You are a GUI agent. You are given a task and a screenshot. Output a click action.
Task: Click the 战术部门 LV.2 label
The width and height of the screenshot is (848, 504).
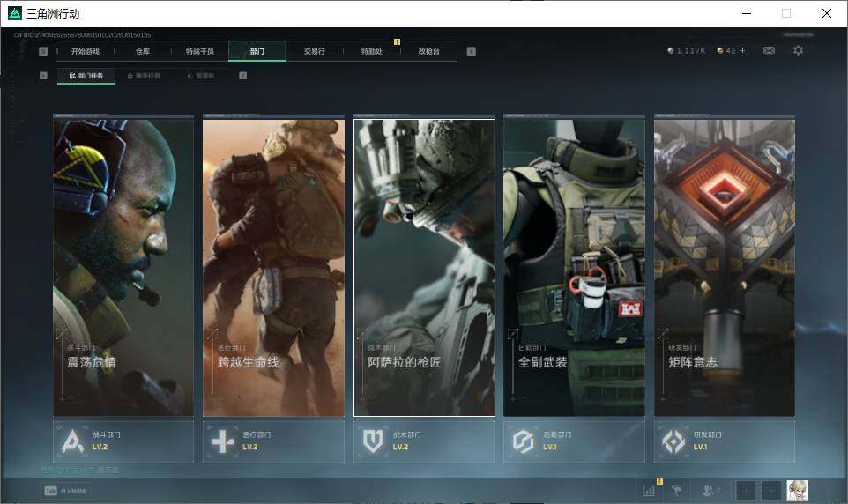coord(400,448)
